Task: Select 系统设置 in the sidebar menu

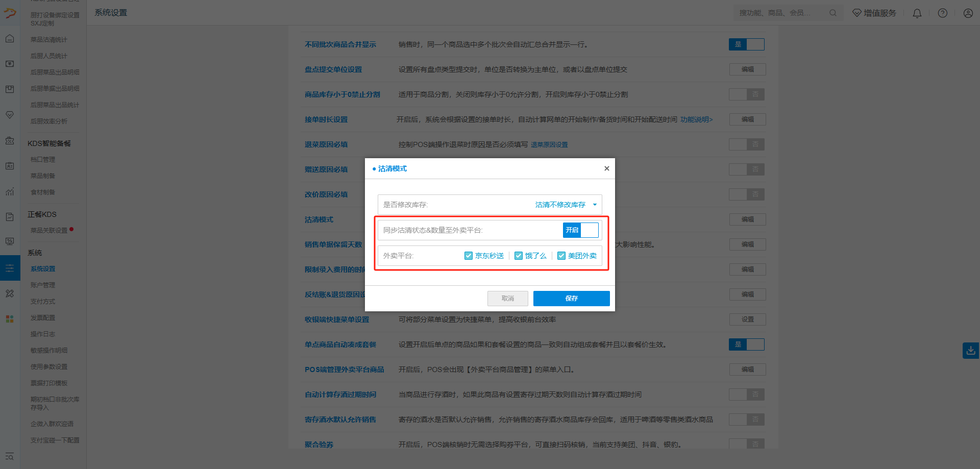Action: tap(43, 269)
